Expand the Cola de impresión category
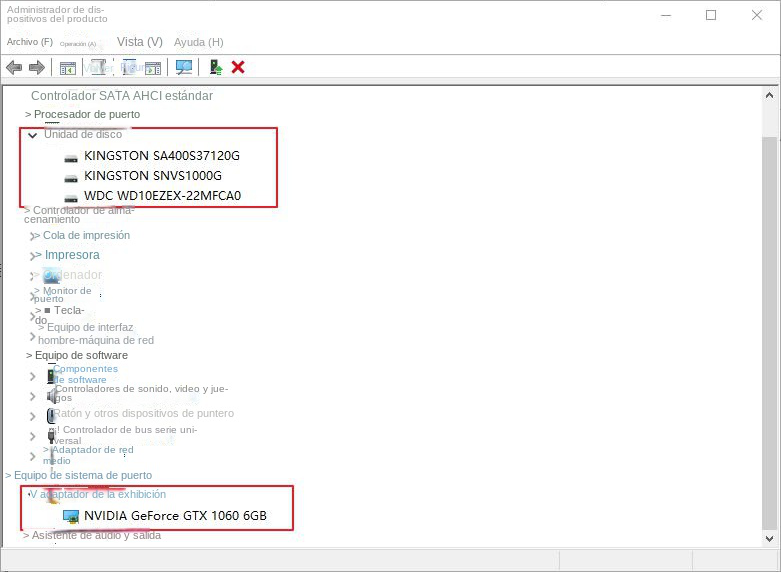The height and width of the screenshot is (572, 781). click(34, 236)
